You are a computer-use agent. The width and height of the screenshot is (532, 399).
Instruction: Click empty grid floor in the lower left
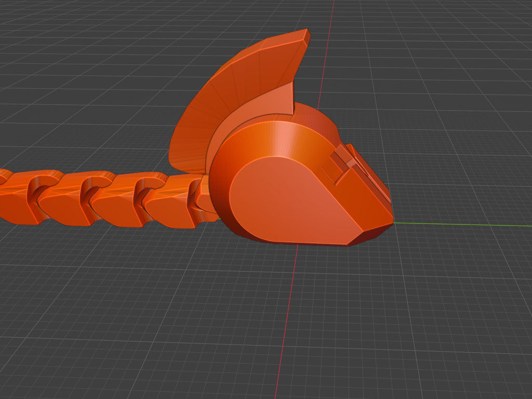(x=102, y=322)
